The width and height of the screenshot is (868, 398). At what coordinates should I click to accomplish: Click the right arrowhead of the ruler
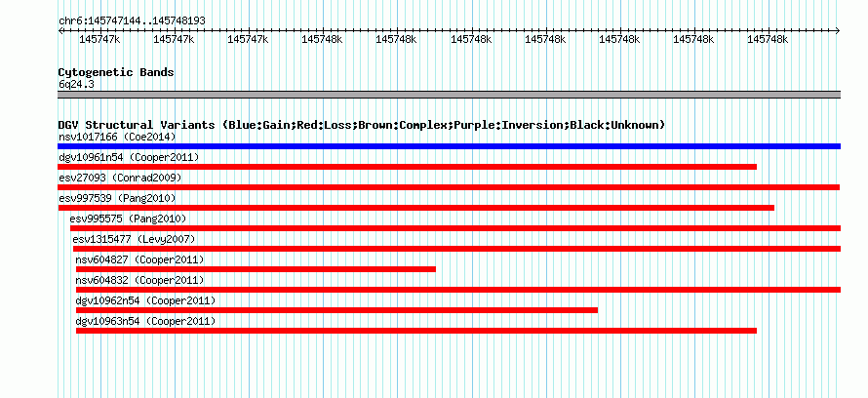coord(837,31)
